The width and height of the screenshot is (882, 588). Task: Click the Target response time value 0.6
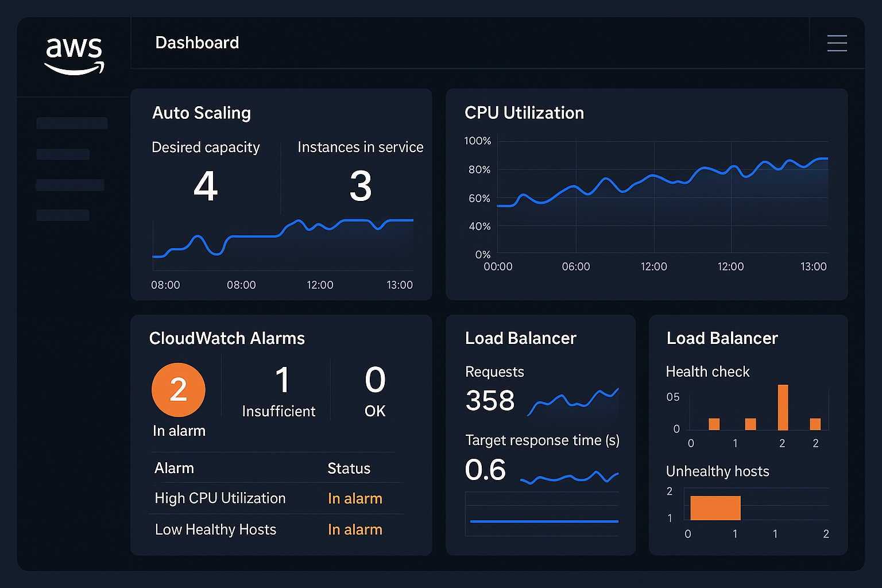(x=486, y=469)
